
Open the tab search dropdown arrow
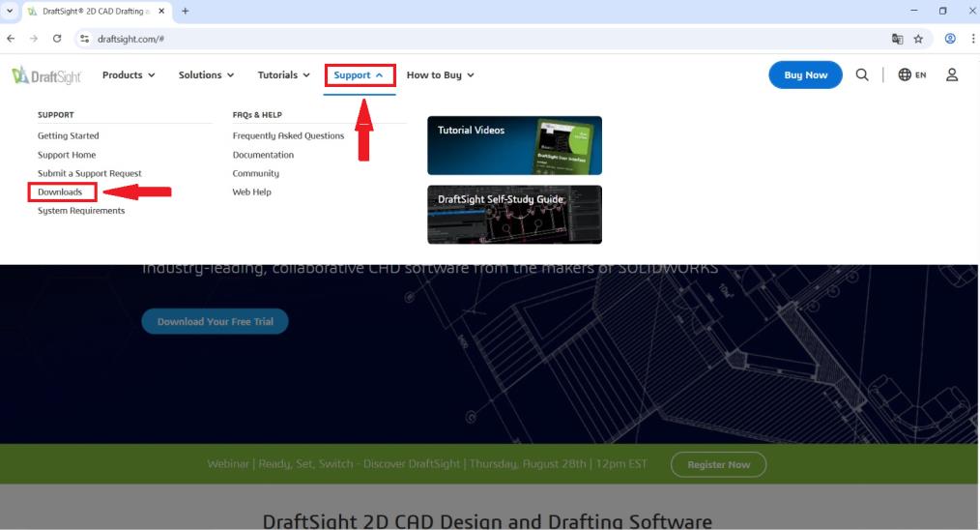10,12
